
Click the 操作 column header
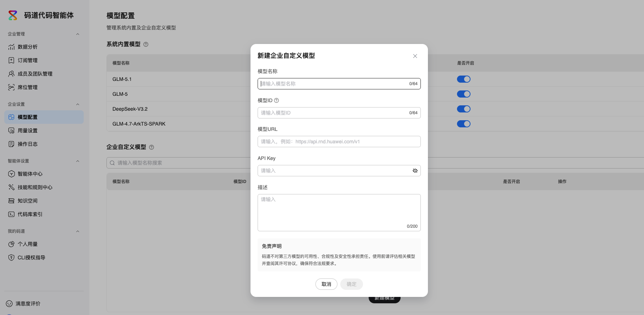[x=562, y=182]
